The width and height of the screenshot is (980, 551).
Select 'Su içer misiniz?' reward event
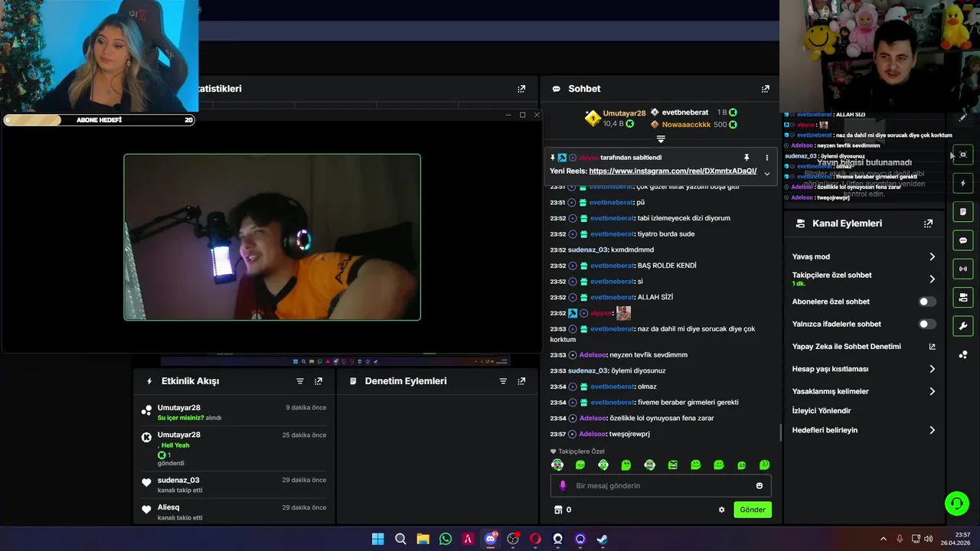234,412
